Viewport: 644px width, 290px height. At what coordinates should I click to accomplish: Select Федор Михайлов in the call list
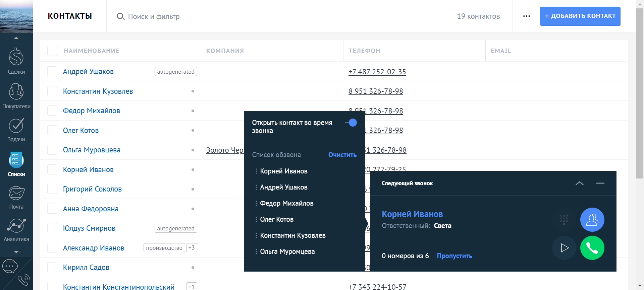pyautogui.click(x=286, y=203)
